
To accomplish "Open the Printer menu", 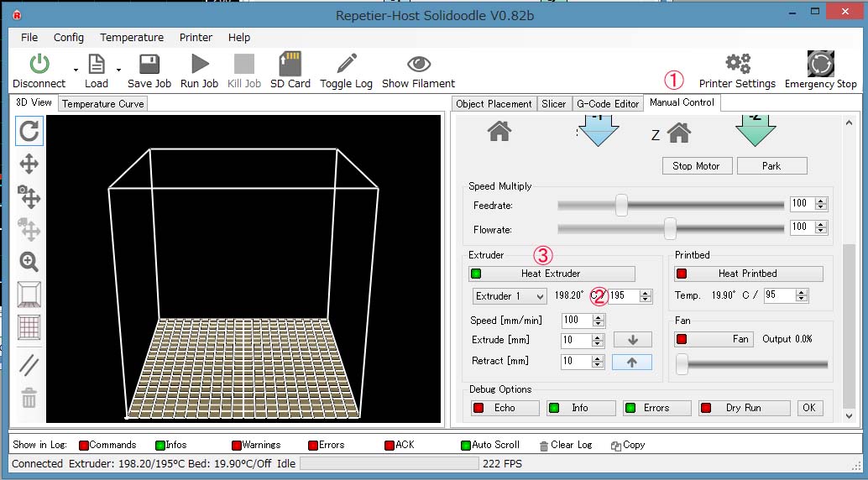I will coord(196,38).
